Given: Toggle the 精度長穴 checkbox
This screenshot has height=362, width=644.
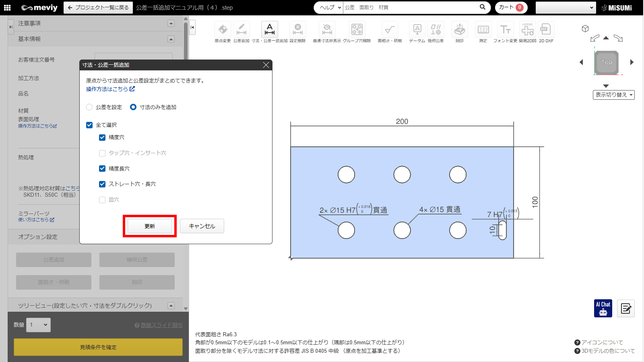Looking at the screenshot, I should 102,169.
